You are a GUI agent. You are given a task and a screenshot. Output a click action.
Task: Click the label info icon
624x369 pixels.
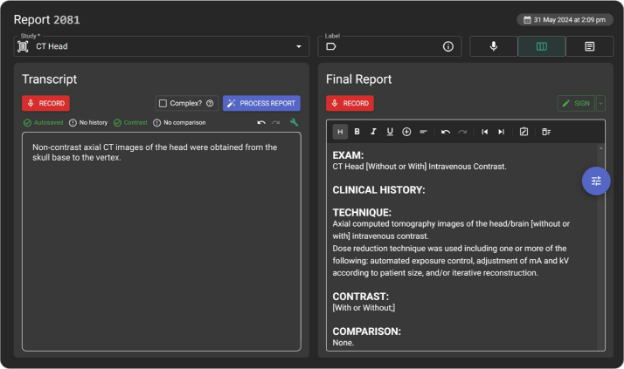pyautogui.click(x=448, y=47)
